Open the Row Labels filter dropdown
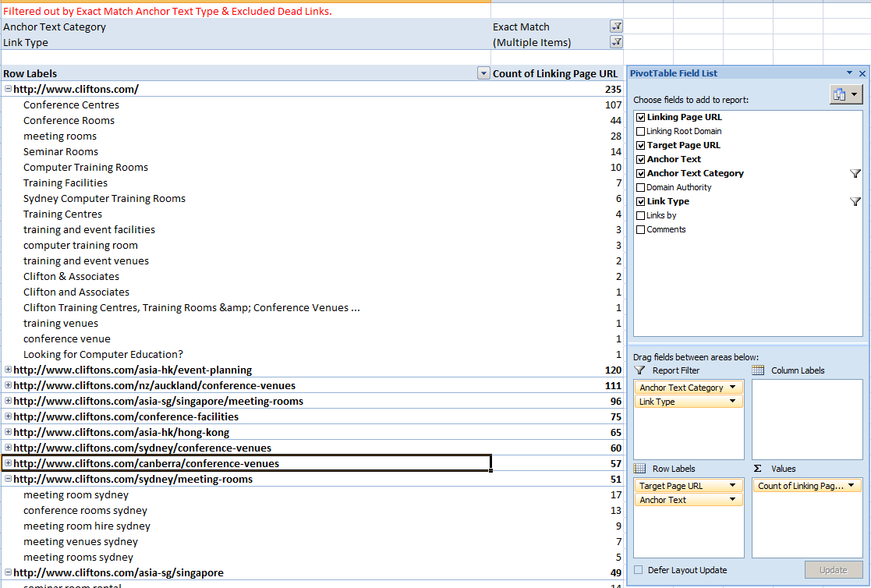This screenshot has height=588, width=871. coord(483,73)
